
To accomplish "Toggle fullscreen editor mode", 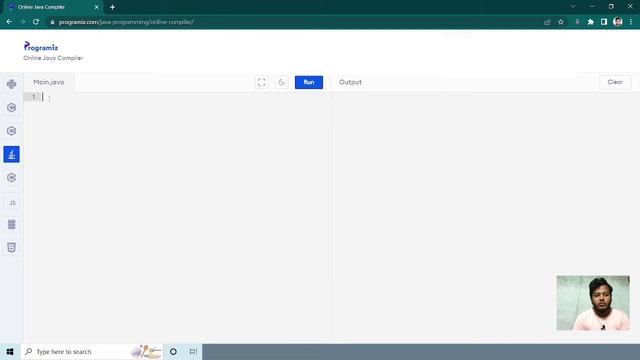I will 262,82.
